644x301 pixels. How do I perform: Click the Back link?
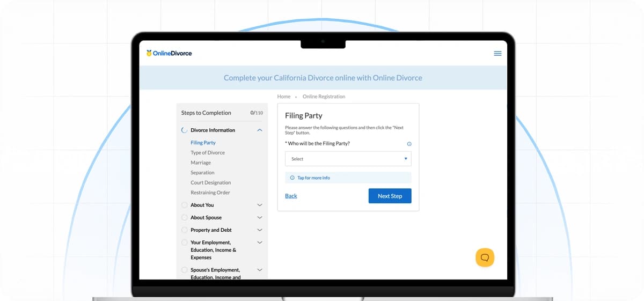pyautogui.click(x=291, y=196)
